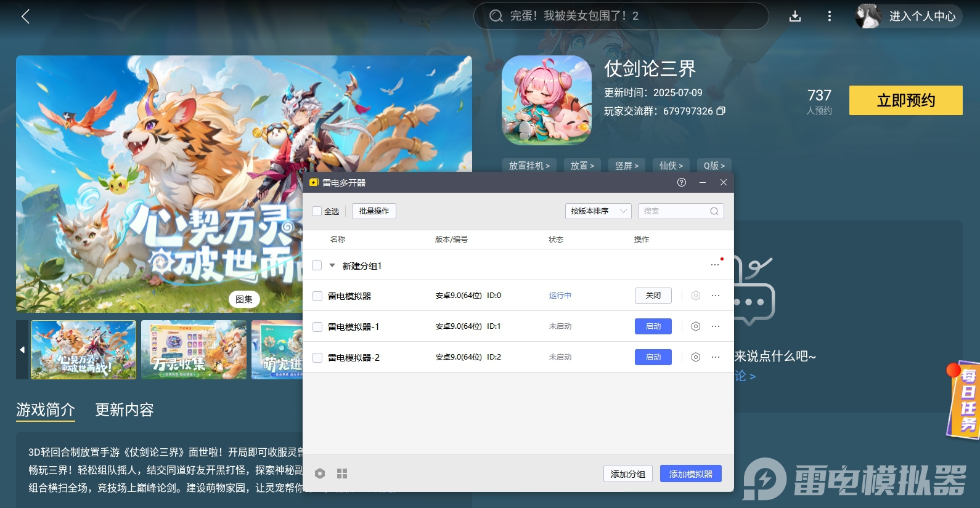
Task: Start 雷电模拟器-2 with 启动
Action: [x=653, y=357]
